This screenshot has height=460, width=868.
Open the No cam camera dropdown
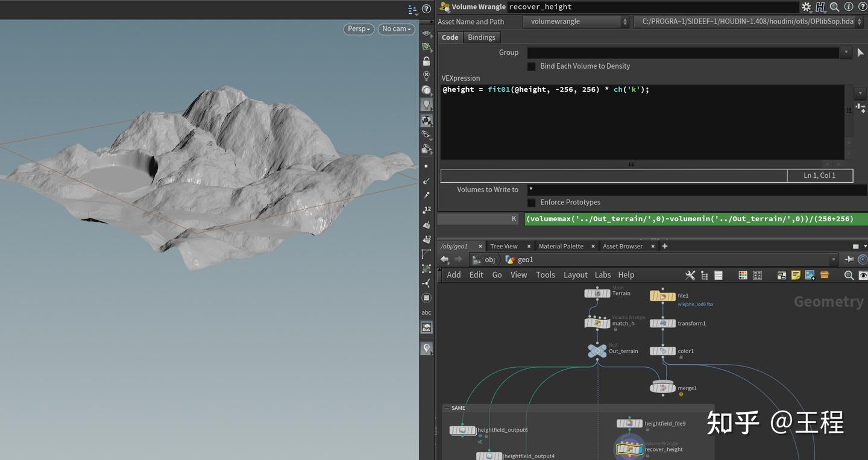click(x=396, y=29)
